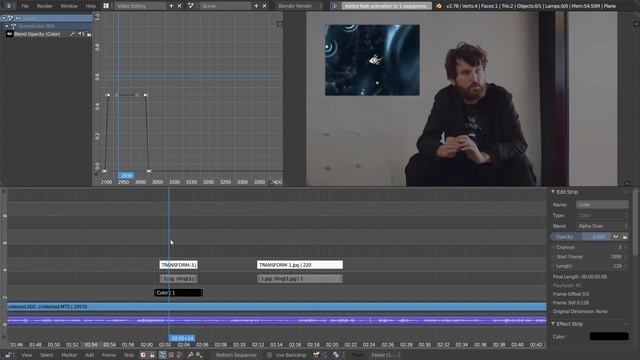Collapse the SceneAction tree row
This screenshot has height=360, width=640.
[7, 26]
